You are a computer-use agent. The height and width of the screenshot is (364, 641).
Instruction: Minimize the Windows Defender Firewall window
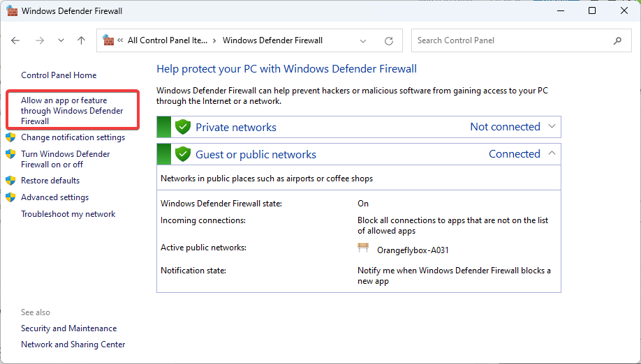559,11
